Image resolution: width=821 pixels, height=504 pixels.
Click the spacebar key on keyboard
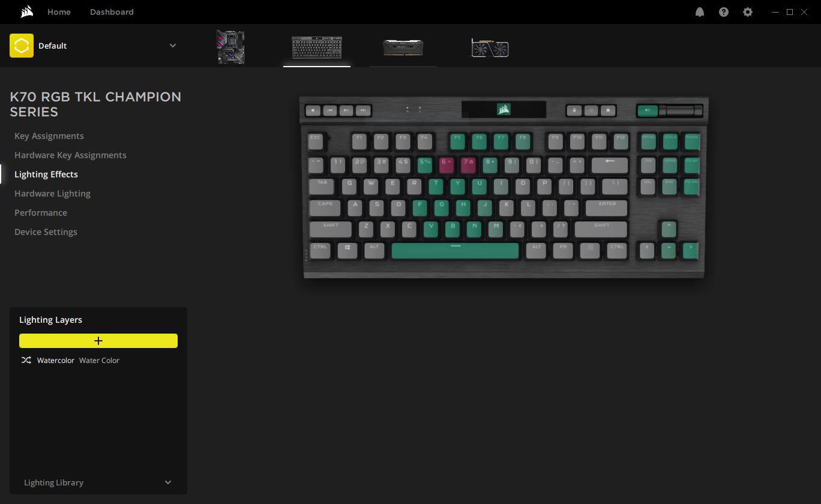click(455, 251)
